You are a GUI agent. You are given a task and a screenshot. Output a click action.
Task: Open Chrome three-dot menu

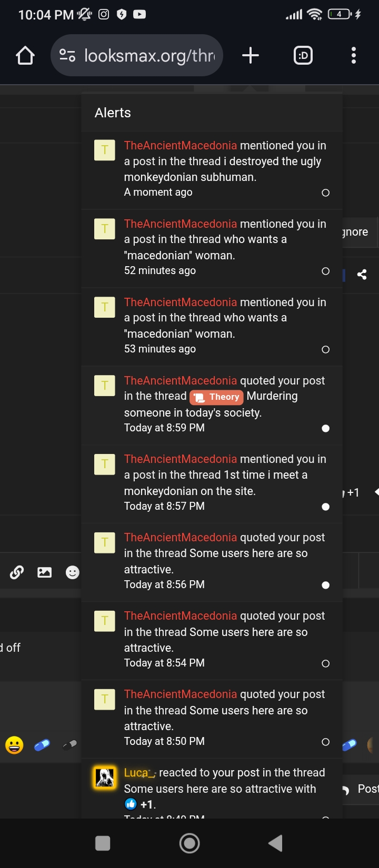pos(354,55)
